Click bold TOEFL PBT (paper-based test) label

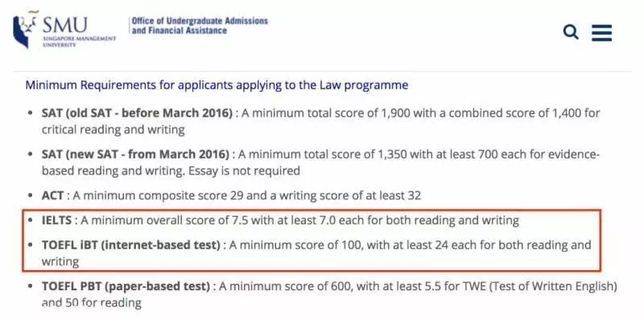click(x=126, y=286)
